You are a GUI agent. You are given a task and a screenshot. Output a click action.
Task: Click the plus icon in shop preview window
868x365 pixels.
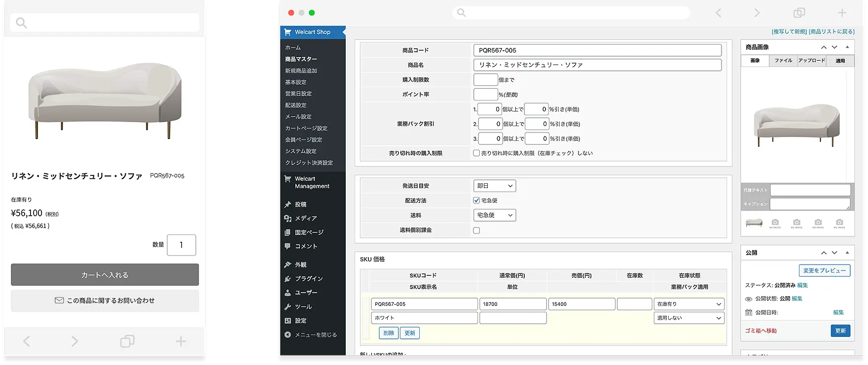(x=181, y=341)
